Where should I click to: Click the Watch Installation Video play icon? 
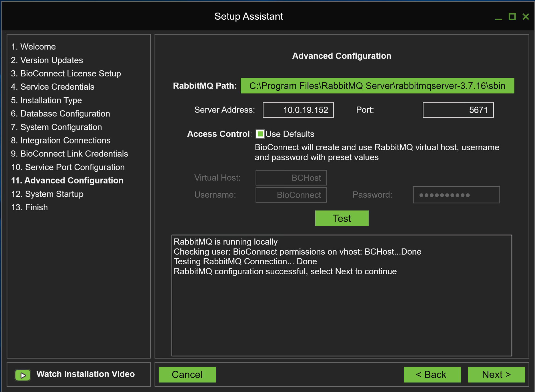pyautogui.click(x=23, y=375)
